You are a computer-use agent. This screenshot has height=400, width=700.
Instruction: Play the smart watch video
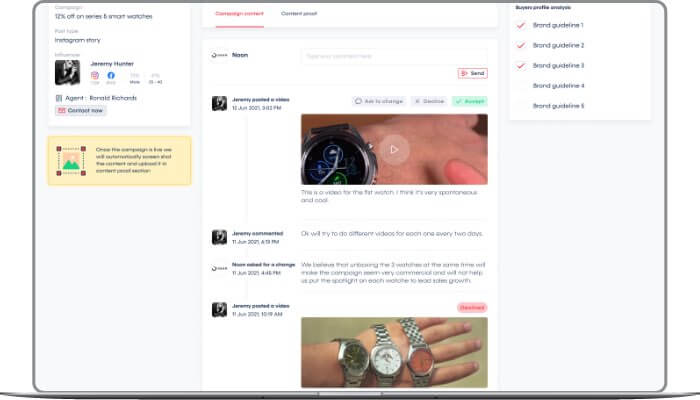394,149
